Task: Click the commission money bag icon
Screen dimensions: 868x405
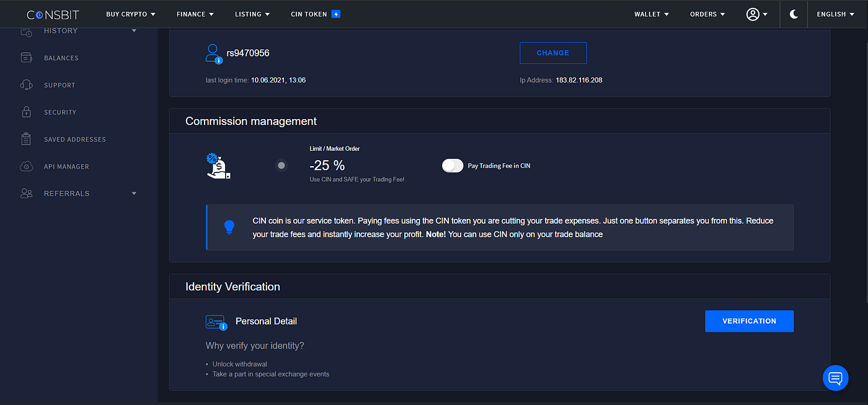Action: [218, 166]
